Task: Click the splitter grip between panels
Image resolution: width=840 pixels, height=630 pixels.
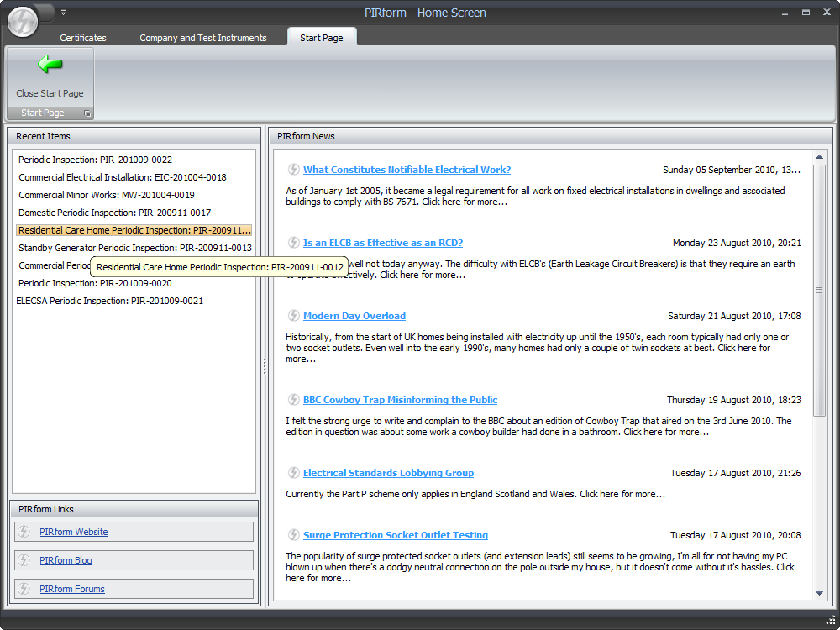Action: 264,366
